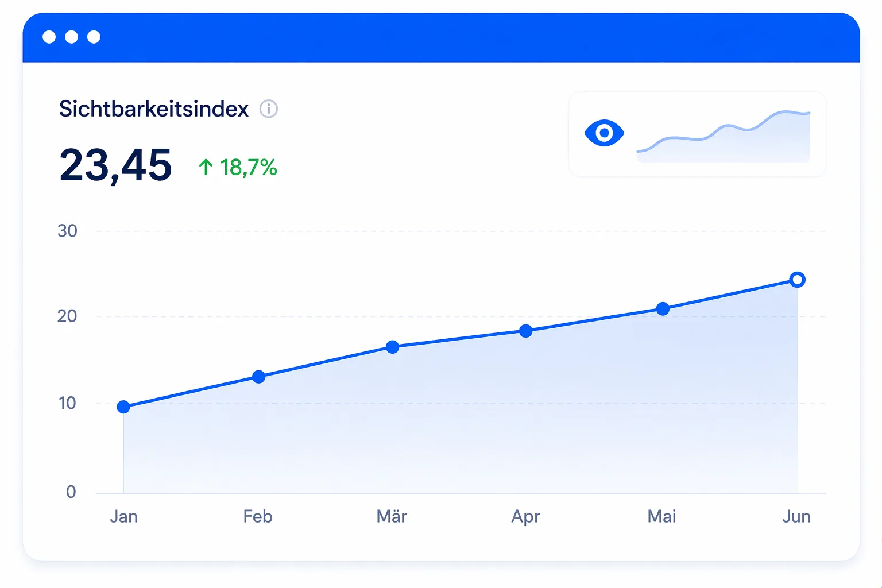The image size is (882, 588).
Task: Click the Sichtbarkeitsindex title
Action: point(154,109)
